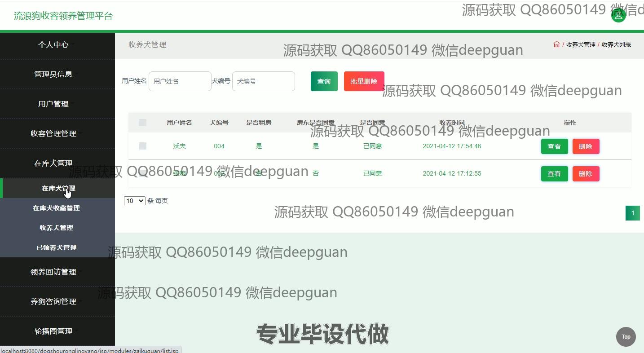This screenshot has width=644, height=353.
Task: Expand the 个人中心 sidebar menu
Action: 53,44
